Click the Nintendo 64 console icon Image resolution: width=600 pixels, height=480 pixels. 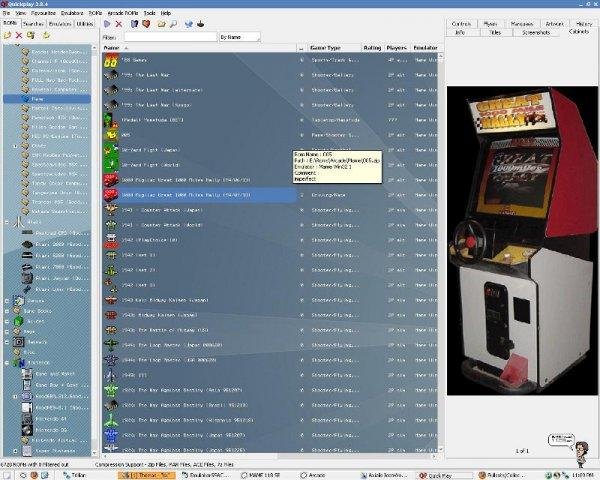(x=27, y=419)
